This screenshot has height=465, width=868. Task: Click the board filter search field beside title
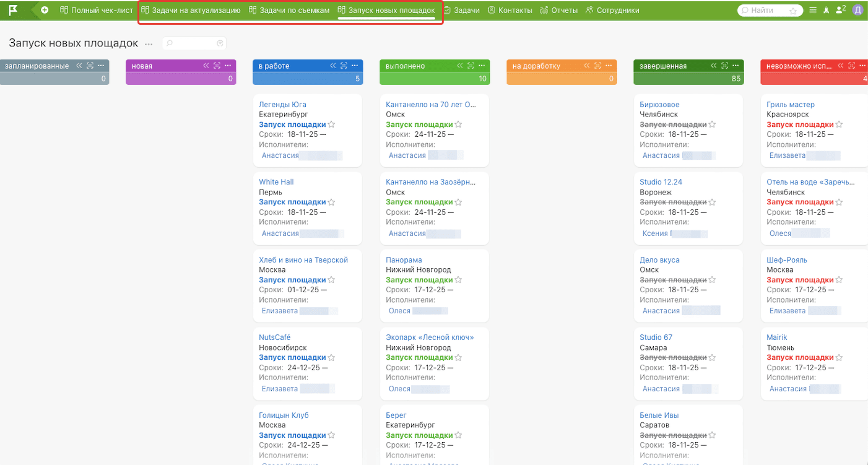click(x=193, y=43)
